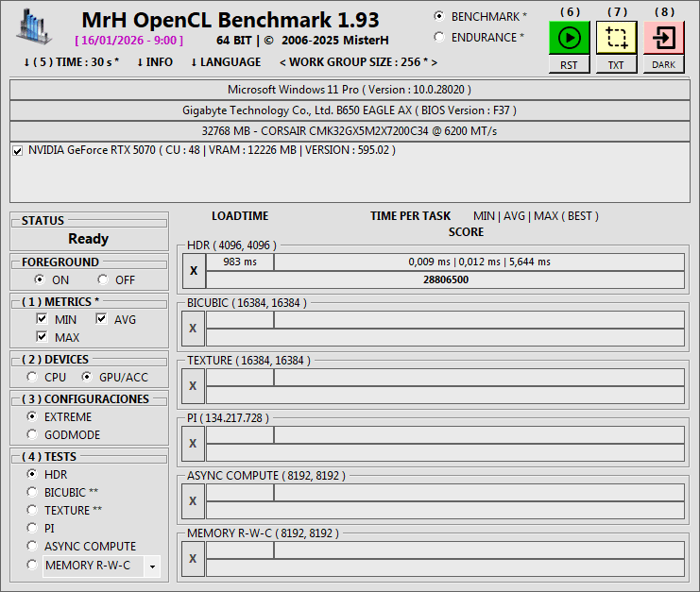Image resolution: width=700 pixels, height=592 pixels.
Task: Set FOREGROUND to OFF
Action: click(x=103, y=279)
